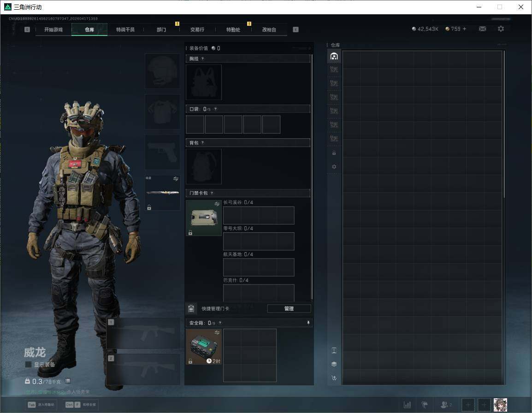Click the equipment panel scrollbar
The image size is (532, 413).
(312, 177)
